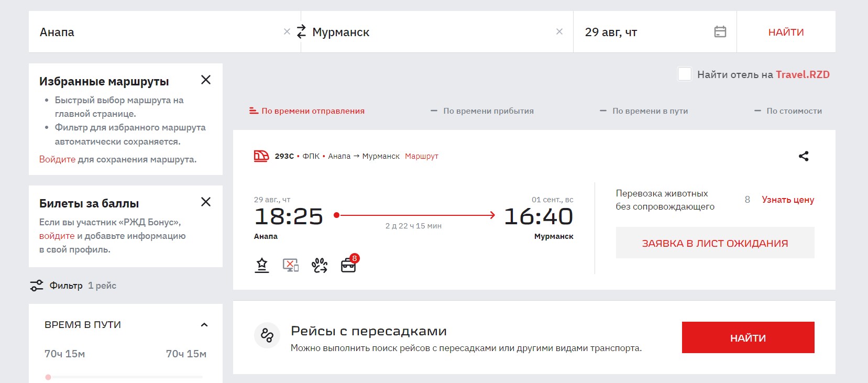Image resolution: width=868 pixels, height=383 pixels.
Task: Enable Найти отель на Travel.RZD checkbox
Action: (x=684, y=74)
